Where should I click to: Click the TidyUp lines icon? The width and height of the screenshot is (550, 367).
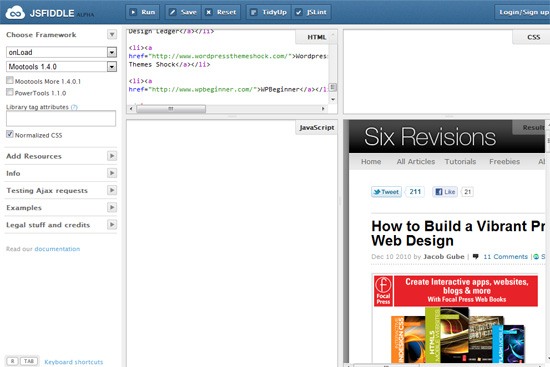[x=254, y=12]
